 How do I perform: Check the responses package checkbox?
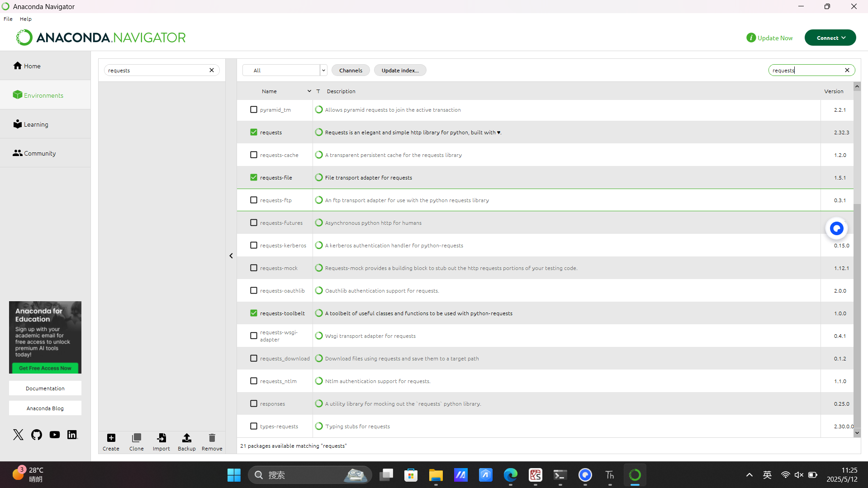tap(254, 403)
